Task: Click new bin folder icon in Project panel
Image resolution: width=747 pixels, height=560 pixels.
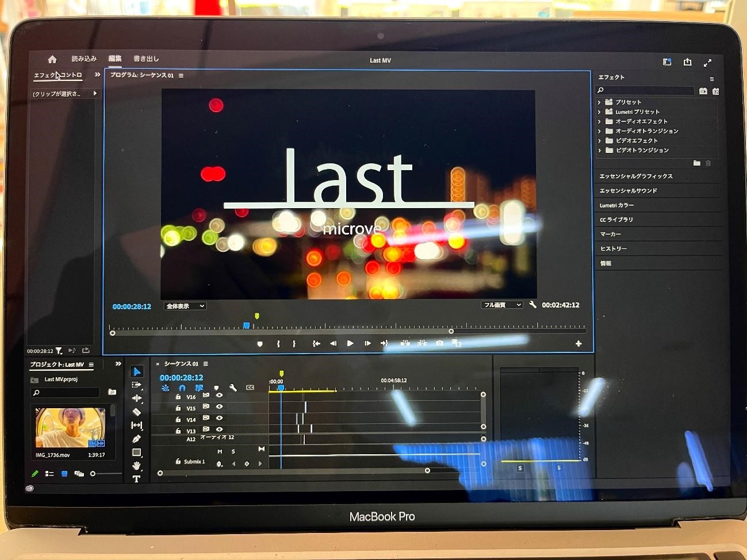Action: pos(112,392)
